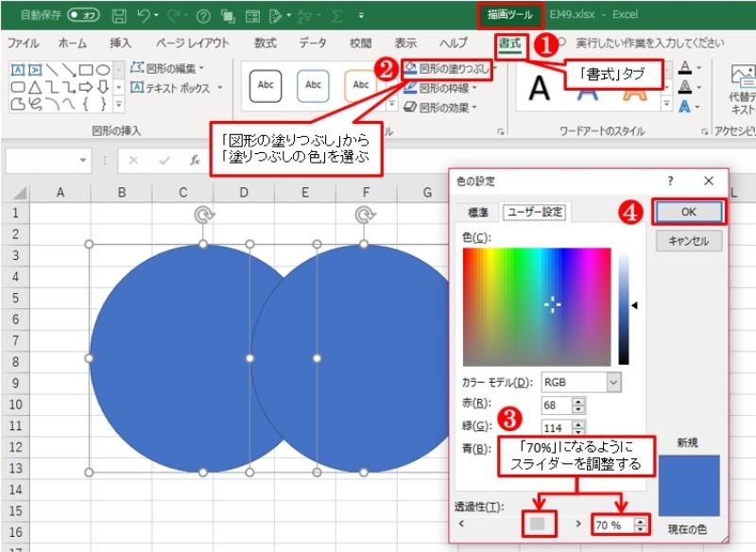Click the rotation handle above left circle
756x552 pixels.
pyautogui.click(x=202, y=216)
